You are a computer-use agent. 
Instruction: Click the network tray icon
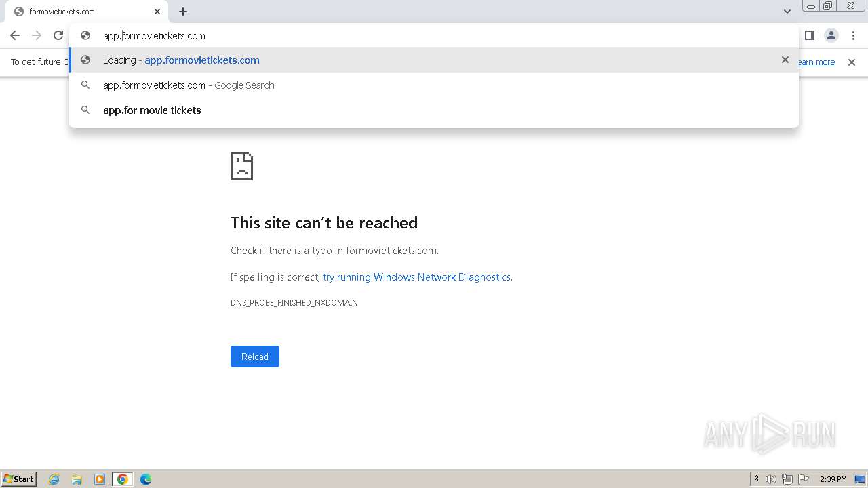pos(787,479)
